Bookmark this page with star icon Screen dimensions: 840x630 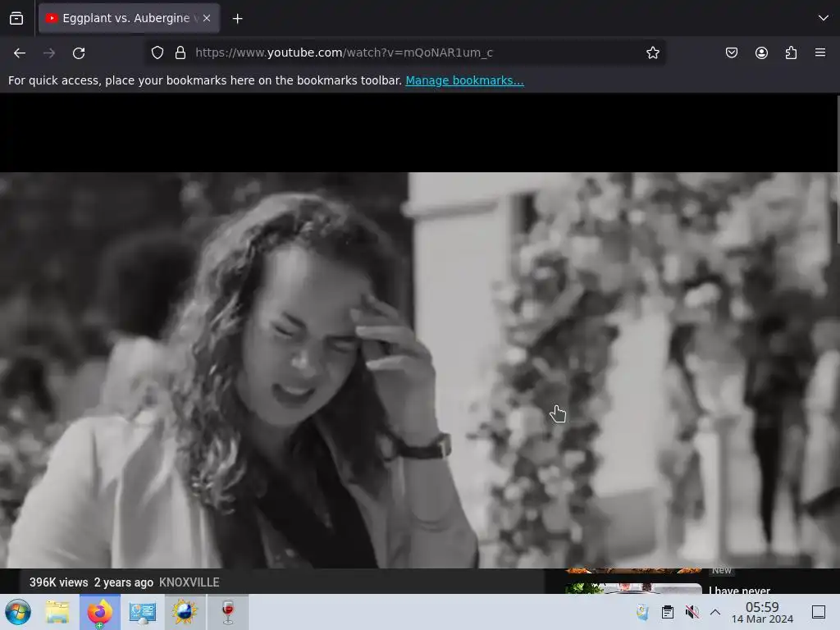pyautogui.click(x=652, y=52)
